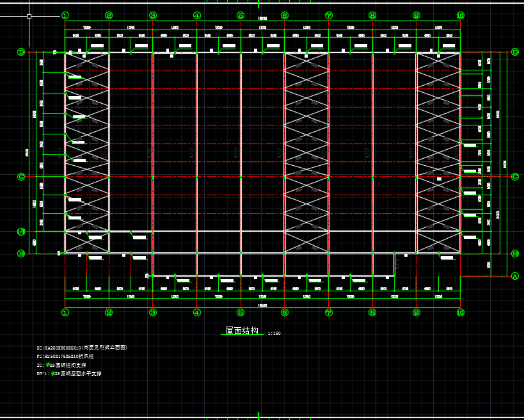This screenshot has height=420, width=524.
Task: Select the drawing title 屋面结构
Action: click(x=242, y=331)
